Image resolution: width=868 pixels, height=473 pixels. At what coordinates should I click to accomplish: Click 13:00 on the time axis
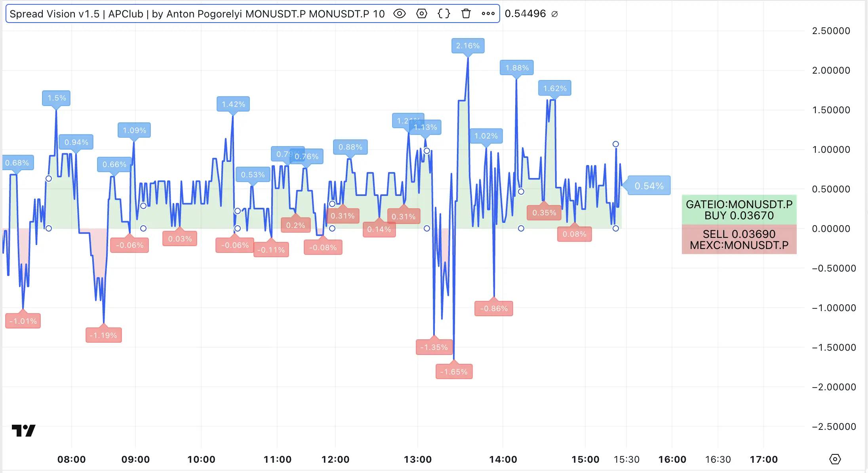pos(417,459)
